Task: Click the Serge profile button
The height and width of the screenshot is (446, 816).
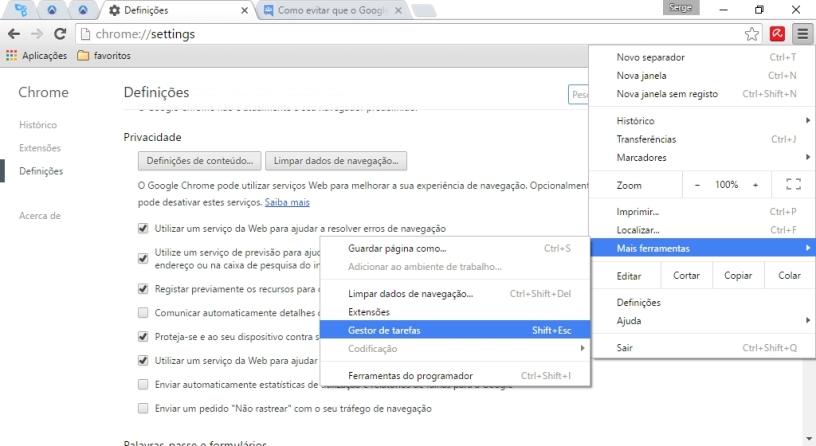Action: point(681,8)
